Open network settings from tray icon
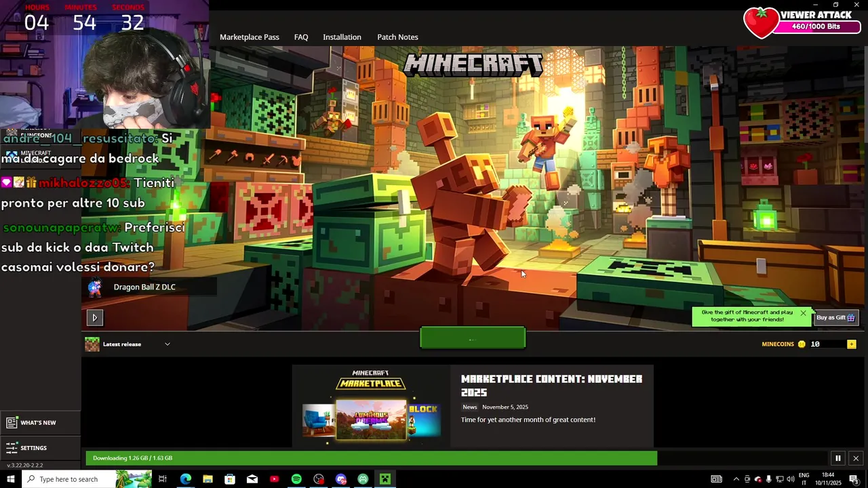This screenshot has width=868, height=488. tap(780, 479)
